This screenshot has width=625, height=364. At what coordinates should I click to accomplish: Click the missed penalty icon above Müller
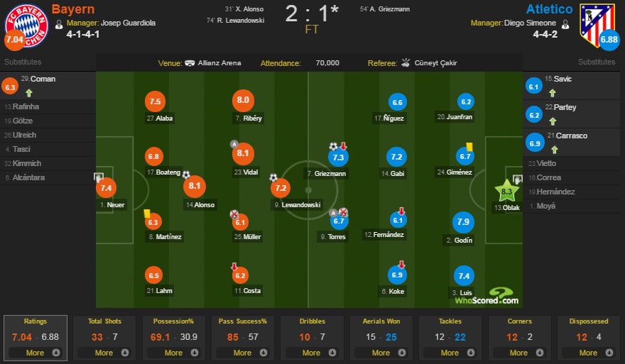point(234,214)
